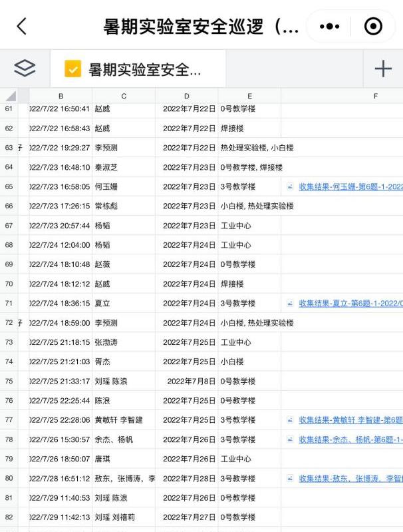Tap the back arrow in header
Screen dimensions: 403x532
pos(22,26)
